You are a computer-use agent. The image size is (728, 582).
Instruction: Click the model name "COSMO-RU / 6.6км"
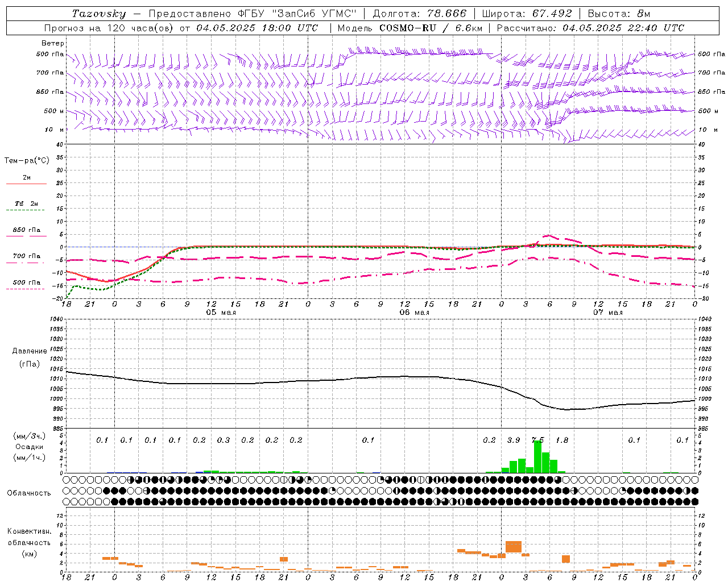430,28
